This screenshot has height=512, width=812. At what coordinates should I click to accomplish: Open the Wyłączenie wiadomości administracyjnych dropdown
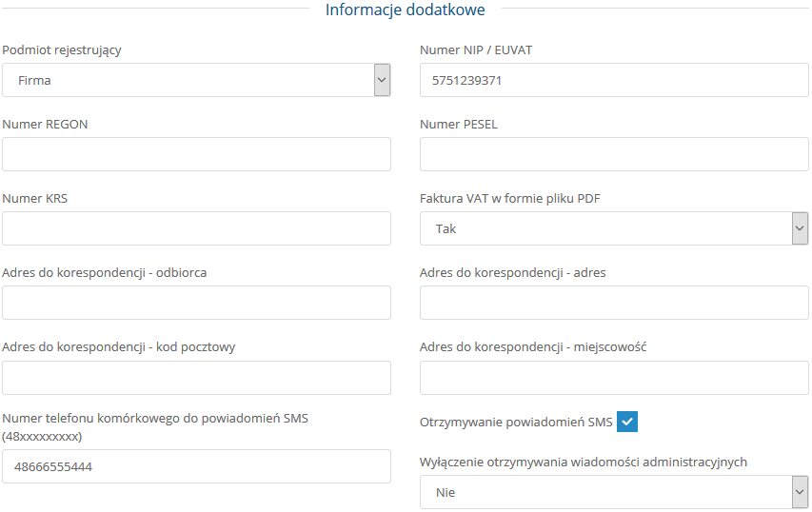point(614,493)
